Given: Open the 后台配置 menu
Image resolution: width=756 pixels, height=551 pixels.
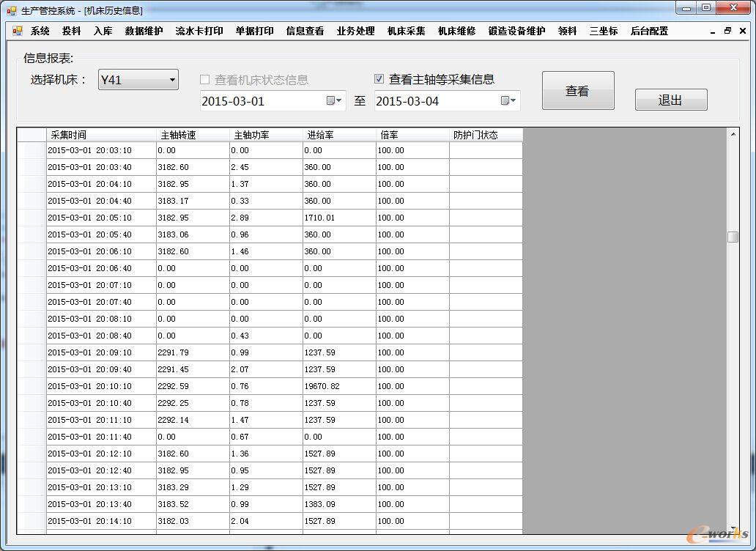Looking at the screenshot, I should pyautogui.click(x=650, y=32).
